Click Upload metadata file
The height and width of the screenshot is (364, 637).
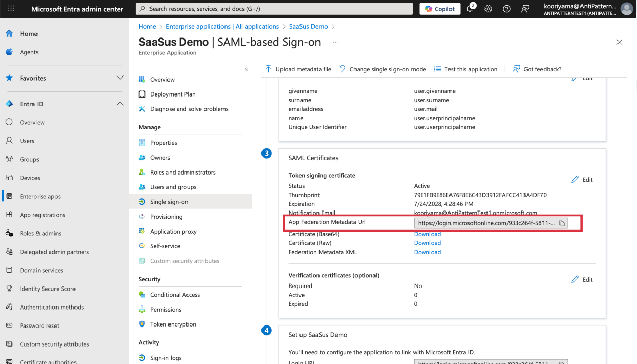(298, 69)
